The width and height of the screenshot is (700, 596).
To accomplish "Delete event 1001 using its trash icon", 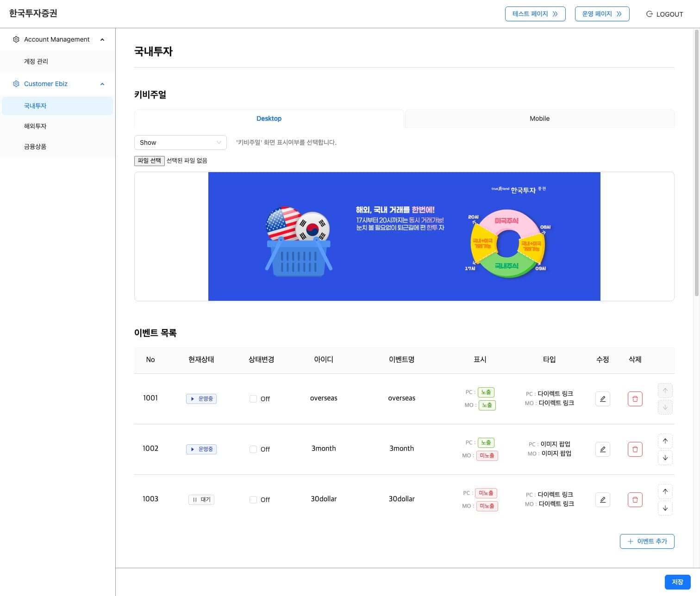I will 635,399.
